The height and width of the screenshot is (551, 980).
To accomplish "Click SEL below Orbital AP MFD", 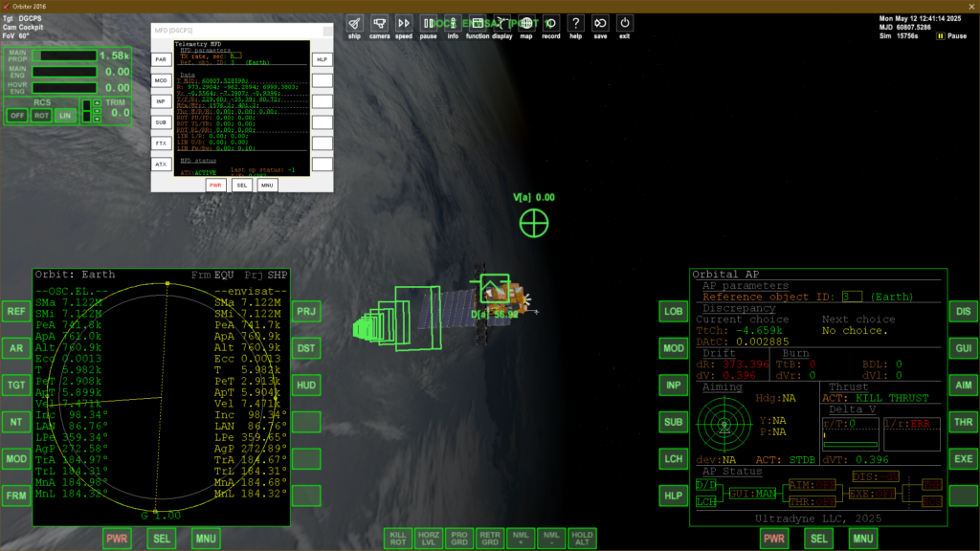I will 819,539.
